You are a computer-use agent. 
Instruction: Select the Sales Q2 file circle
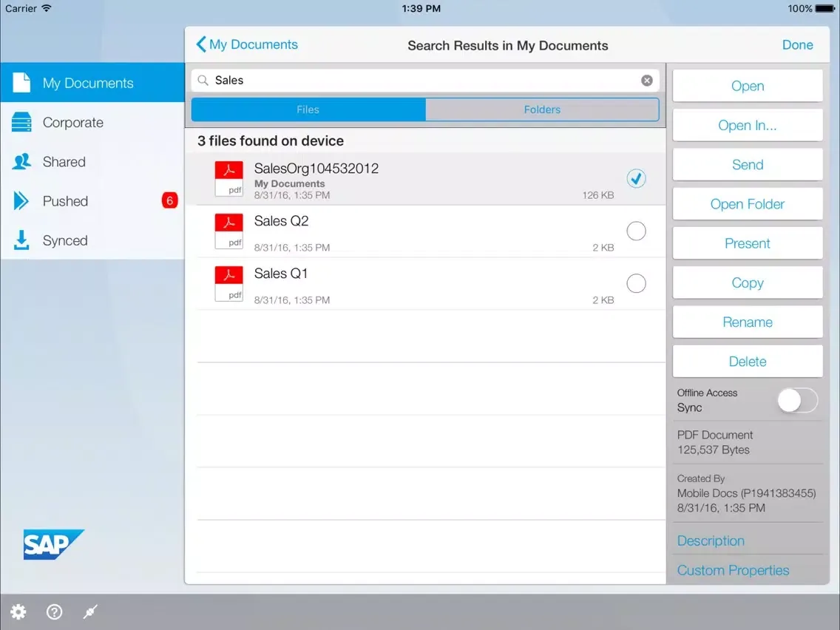636,231
